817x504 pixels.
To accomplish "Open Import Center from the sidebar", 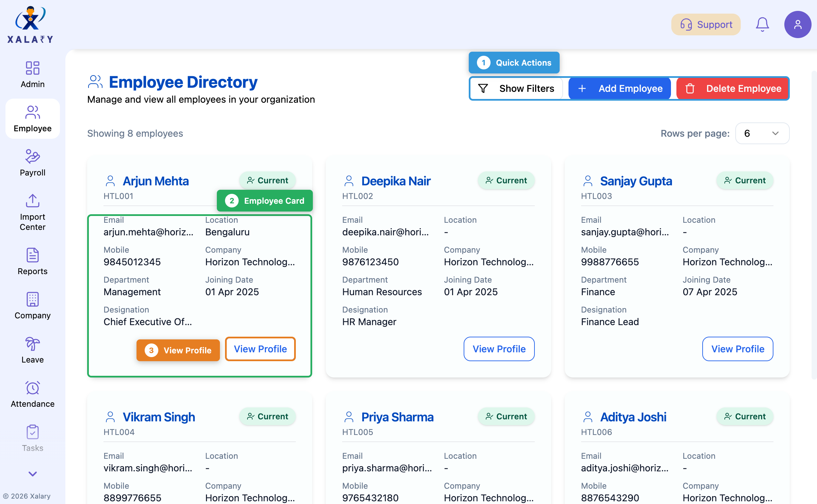I will [x=32, y=201].
